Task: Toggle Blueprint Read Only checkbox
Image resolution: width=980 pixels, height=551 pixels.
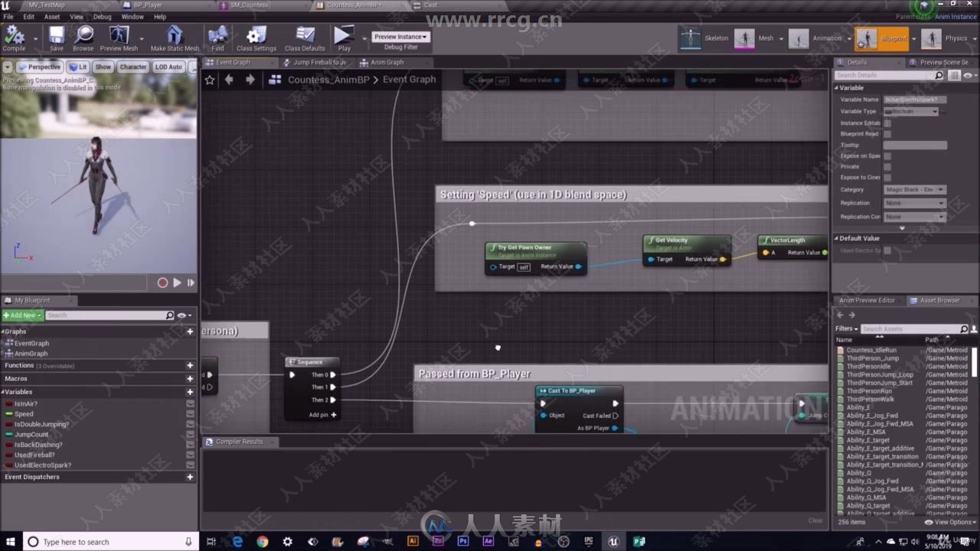Action: [887, 134]
